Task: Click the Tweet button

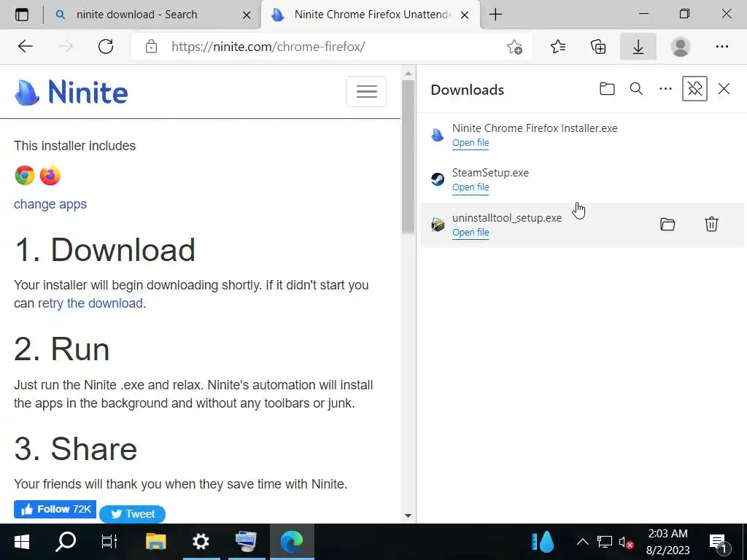Action: tap(133, 514)
